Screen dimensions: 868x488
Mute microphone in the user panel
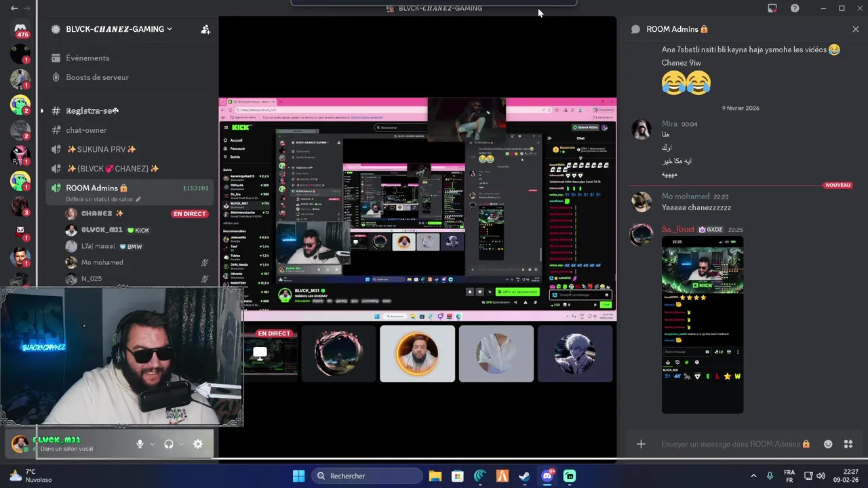tap(140, 444)
